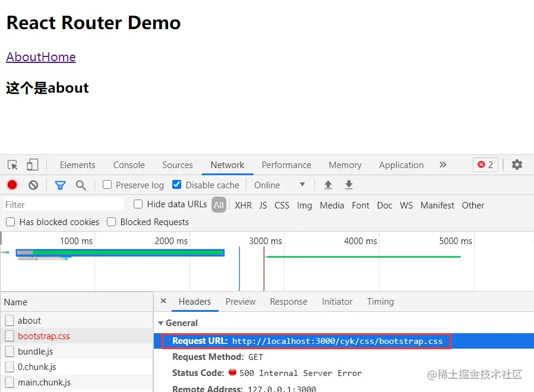Select the bundle.js request row
Image resolution: width=534 pixels, height=392 pixels.
(x=77, y=351)
